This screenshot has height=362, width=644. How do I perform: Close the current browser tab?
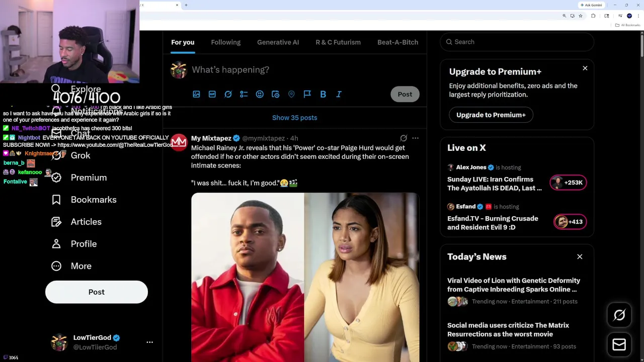(177, 5)
